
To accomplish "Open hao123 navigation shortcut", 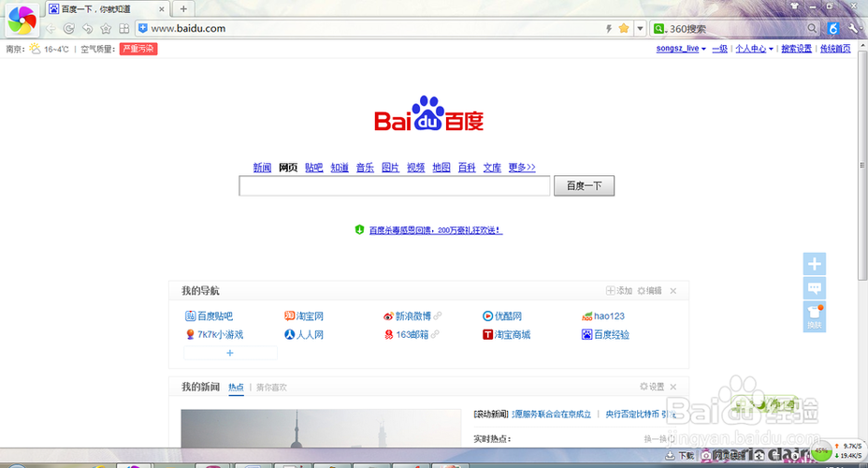I will tap(603, 316).
